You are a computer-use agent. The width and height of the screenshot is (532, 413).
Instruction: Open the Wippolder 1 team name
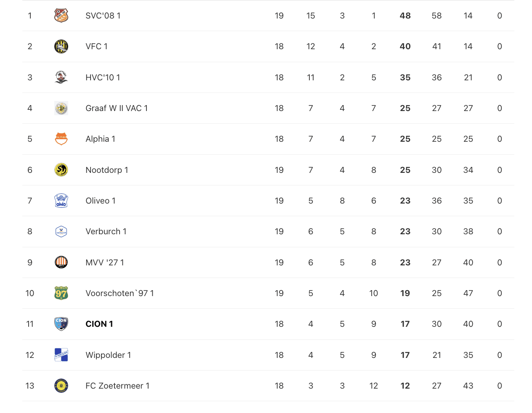(108, 355)
